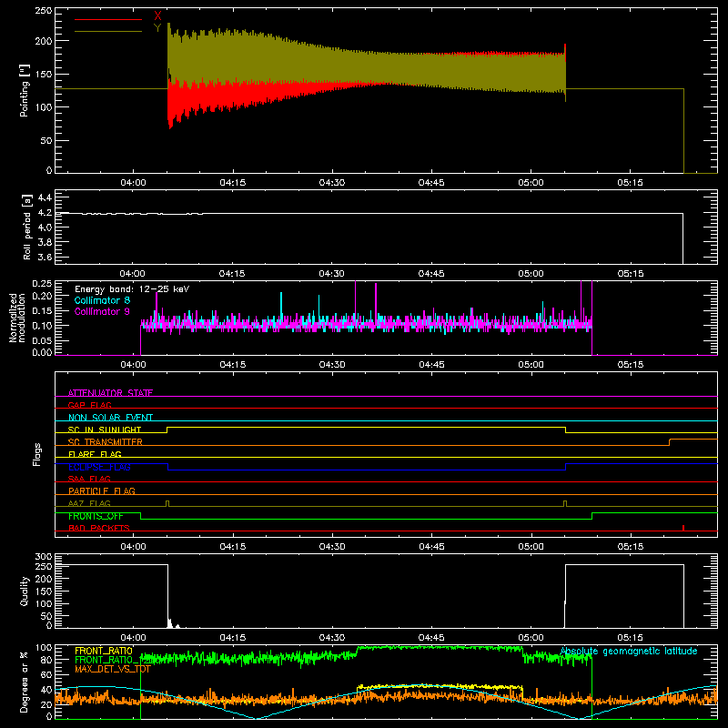Image resolution: width=728 pixels, height=728 pixels.
Task: Click the 'Flags' axis title
Action: pyautogui.click(x=37, y=454)
